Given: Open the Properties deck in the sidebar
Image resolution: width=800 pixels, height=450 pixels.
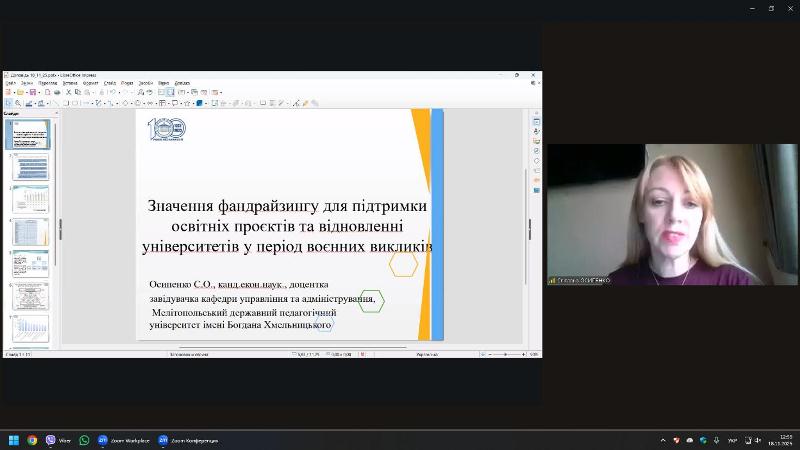Looking at the screenshot, I should (x=536, y=122).
